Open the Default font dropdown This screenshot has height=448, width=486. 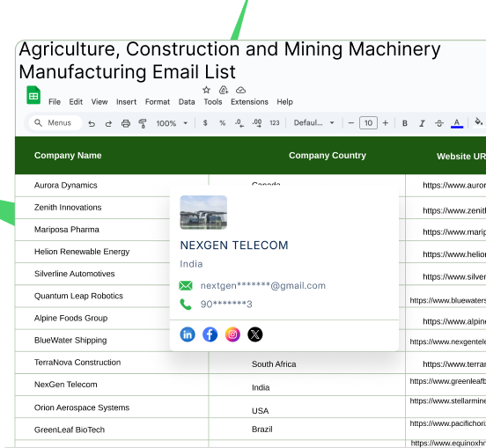(x=314, y=123)
